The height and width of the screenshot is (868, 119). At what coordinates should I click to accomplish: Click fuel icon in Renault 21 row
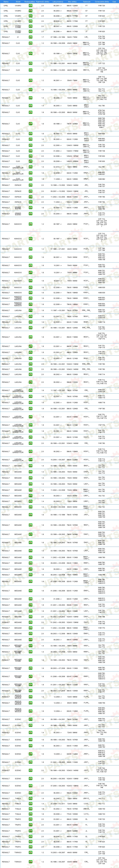(30, 37)
